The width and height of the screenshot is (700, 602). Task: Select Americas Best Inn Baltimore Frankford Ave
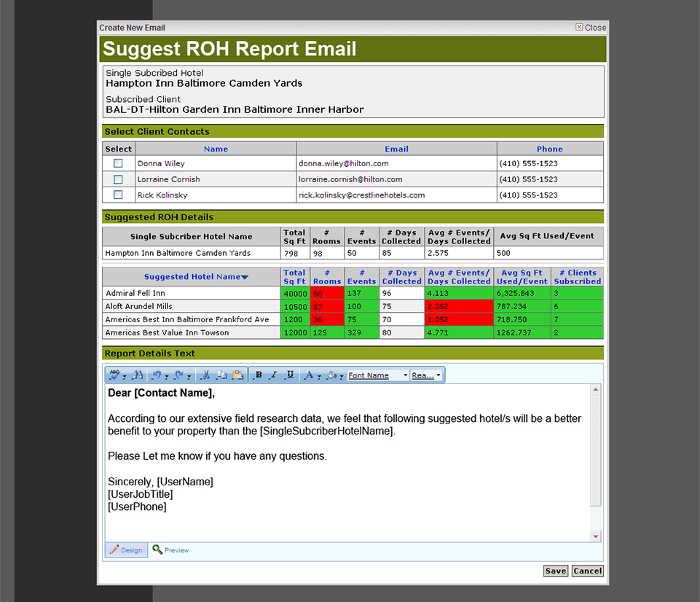click(187, 319)
